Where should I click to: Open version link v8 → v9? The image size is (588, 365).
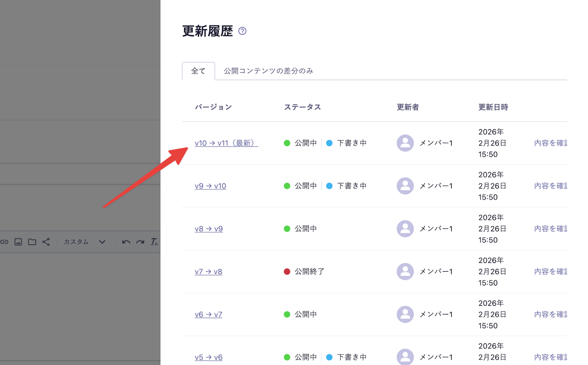[x=209, y=228]
